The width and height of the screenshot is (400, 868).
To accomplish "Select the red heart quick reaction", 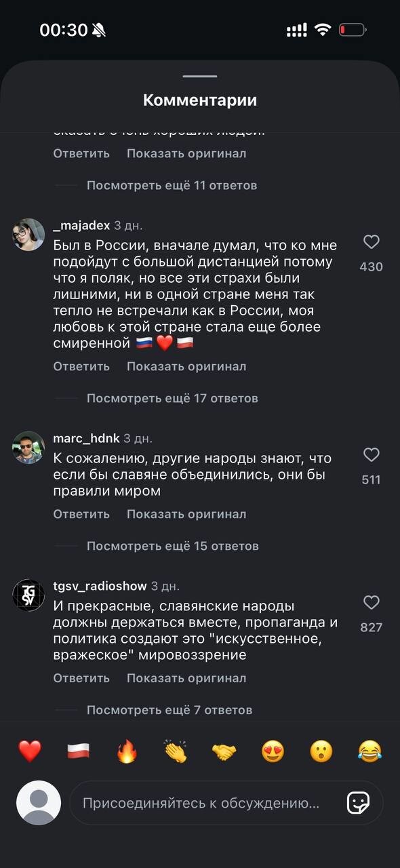I will point(28,750).
